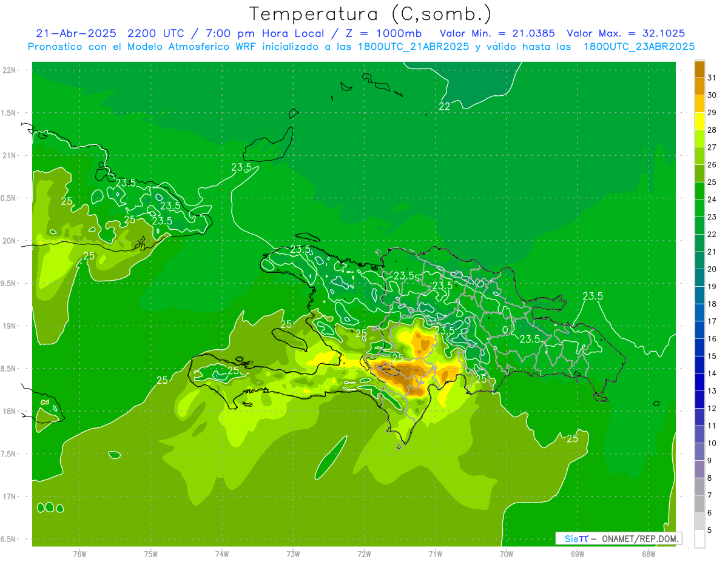Click the 'Valor Max. = 32.1025' readout

click(625, 33)
